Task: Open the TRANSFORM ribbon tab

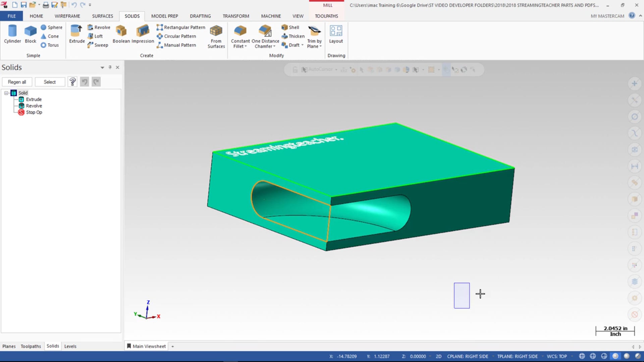Action: (236, 16)
